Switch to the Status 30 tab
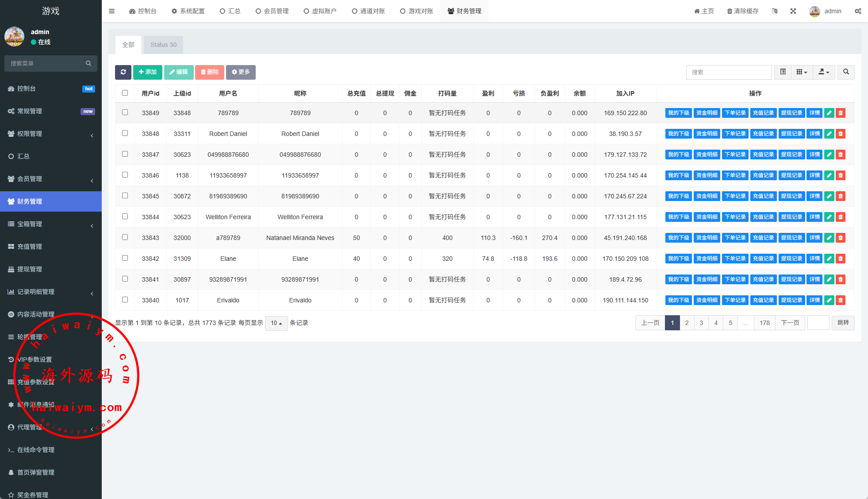The image size is (868, 499). tap(163, 45)
